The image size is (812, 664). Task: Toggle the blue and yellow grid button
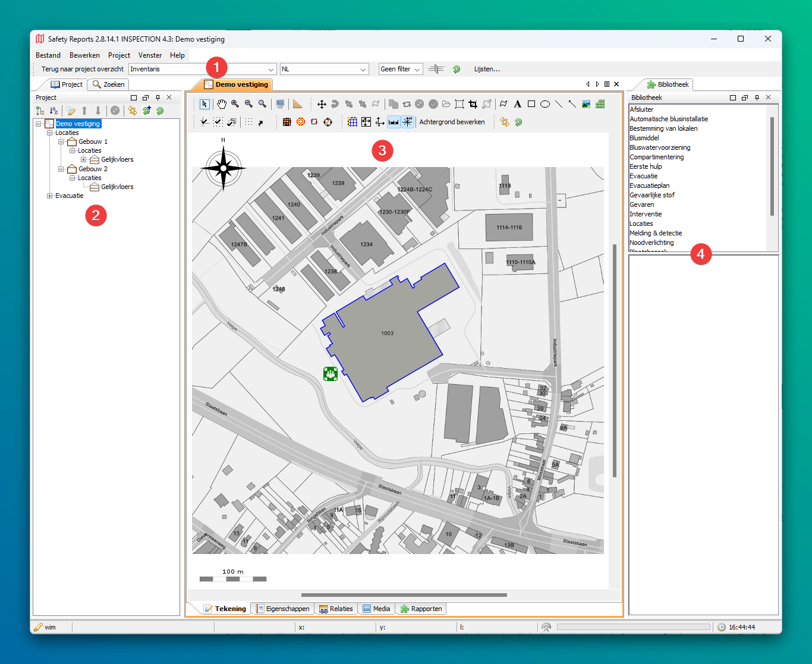coord(353,122)
